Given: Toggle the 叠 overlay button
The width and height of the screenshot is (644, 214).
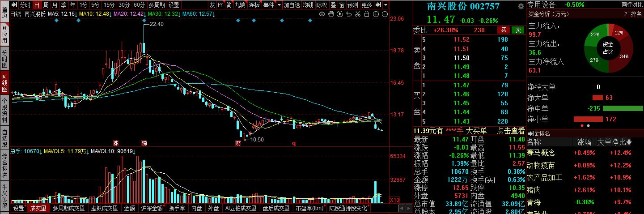Looking at the screenshot, I should click(333, 5).
